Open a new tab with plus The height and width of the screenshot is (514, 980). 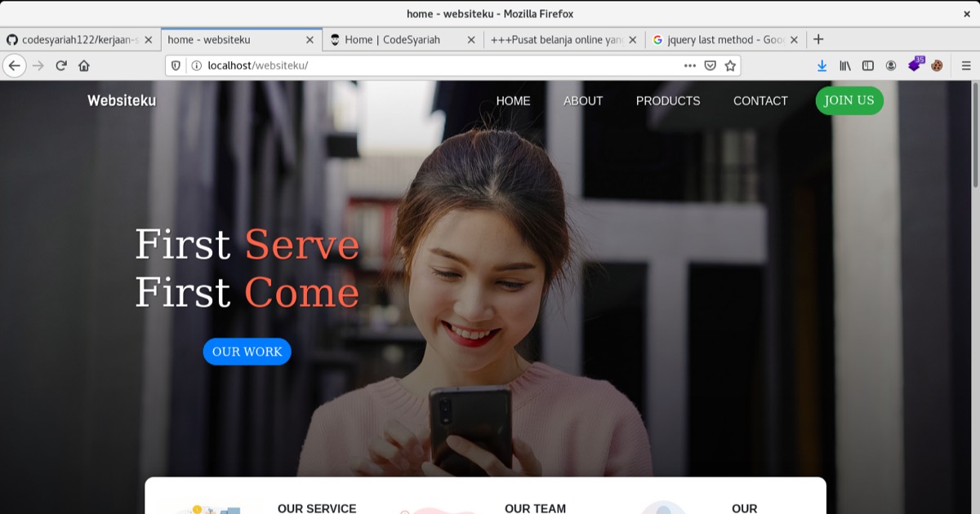coord(818,39)
